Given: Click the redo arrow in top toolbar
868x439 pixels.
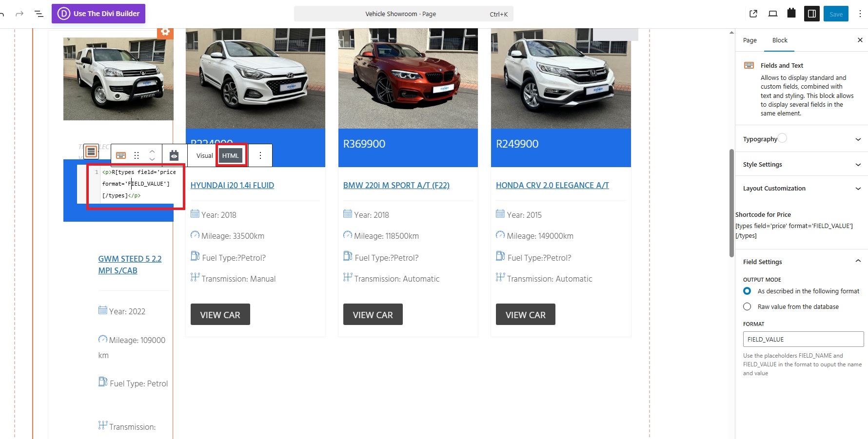Looking at the screenshot, I should (20, 14).
